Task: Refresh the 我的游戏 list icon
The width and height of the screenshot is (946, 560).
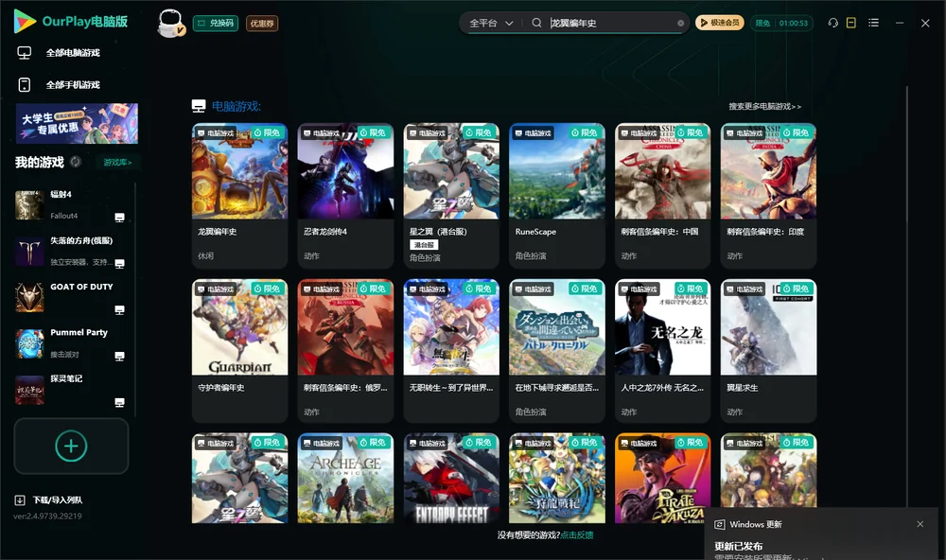Action: [x=76, y=162]
